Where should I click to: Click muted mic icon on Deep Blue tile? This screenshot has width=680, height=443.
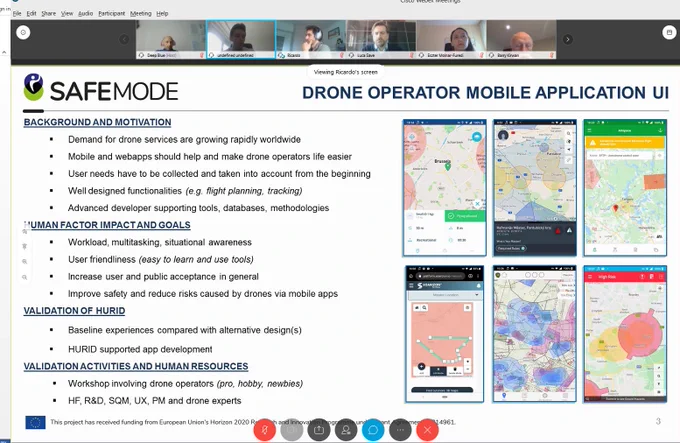pyautogui.click(x=201, y=55)
